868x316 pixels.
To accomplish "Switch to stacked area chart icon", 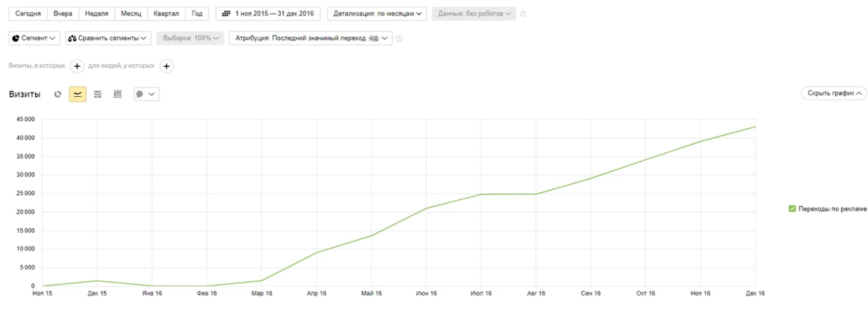I will pyautogui.click(x=97, y=94).
